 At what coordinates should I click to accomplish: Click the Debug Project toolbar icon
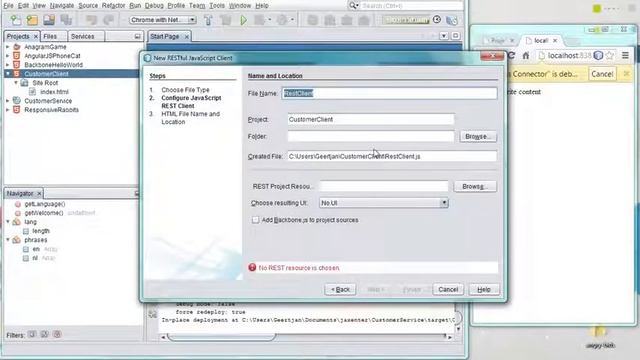(260, 20)
